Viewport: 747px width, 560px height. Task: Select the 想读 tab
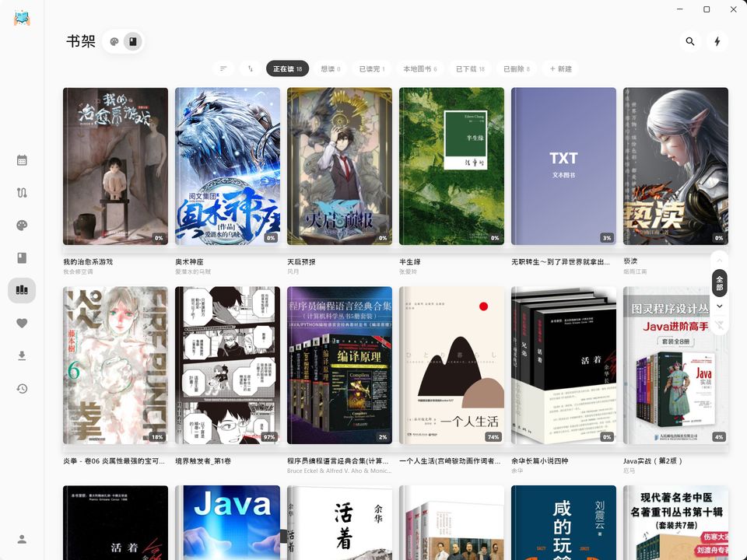point(331,68)
